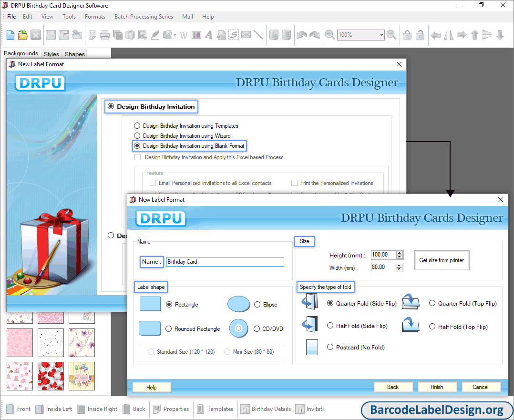This screenshot has width=514, height=420.
Task: Click Get size from printer button
Action: tap(442, 260)
